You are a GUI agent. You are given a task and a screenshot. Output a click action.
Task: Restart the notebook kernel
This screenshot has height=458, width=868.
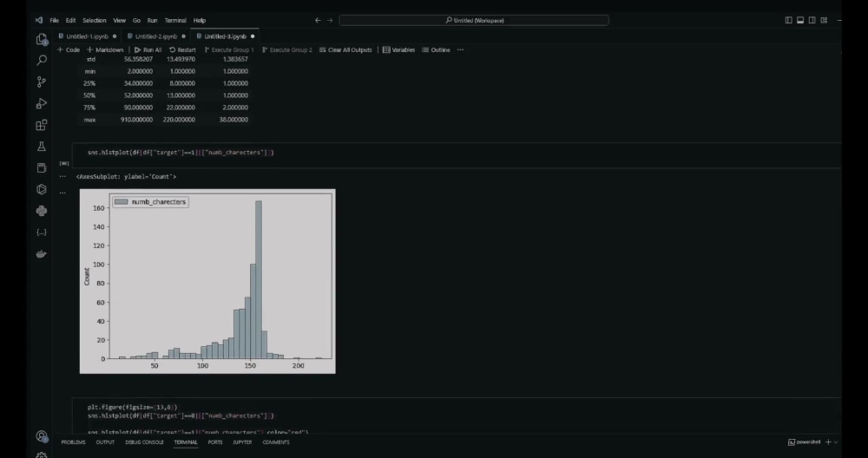point(182,49)
